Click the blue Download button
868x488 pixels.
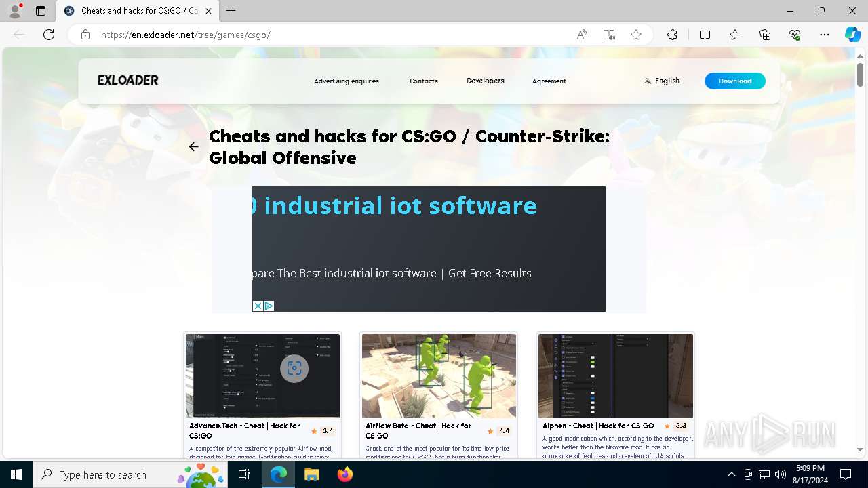735,81
